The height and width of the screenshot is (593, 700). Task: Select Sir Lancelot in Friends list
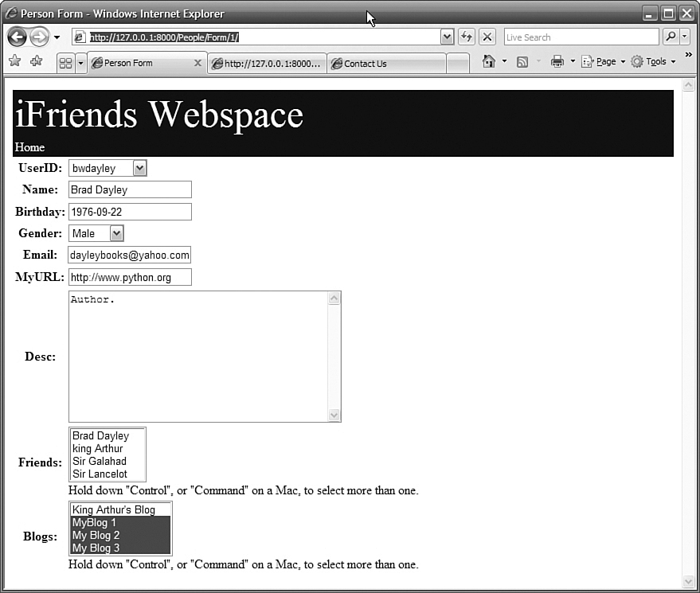tap(108, 474)
